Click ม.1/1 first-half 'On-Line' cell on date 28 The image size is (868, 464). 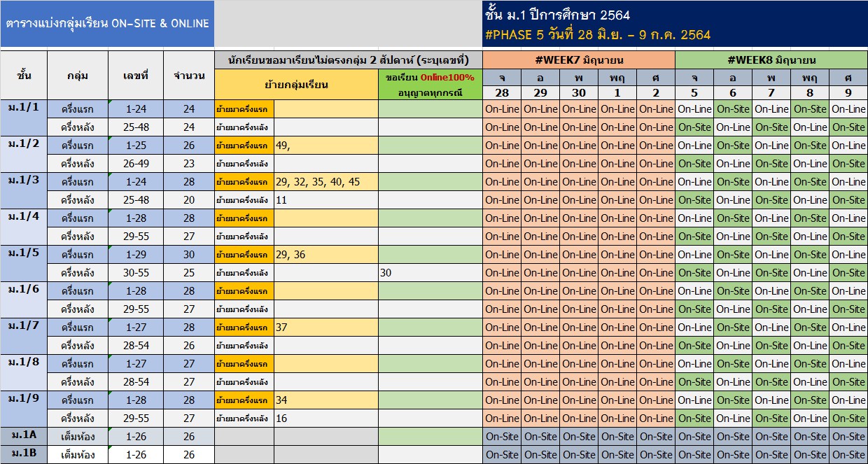coord(502,109)
